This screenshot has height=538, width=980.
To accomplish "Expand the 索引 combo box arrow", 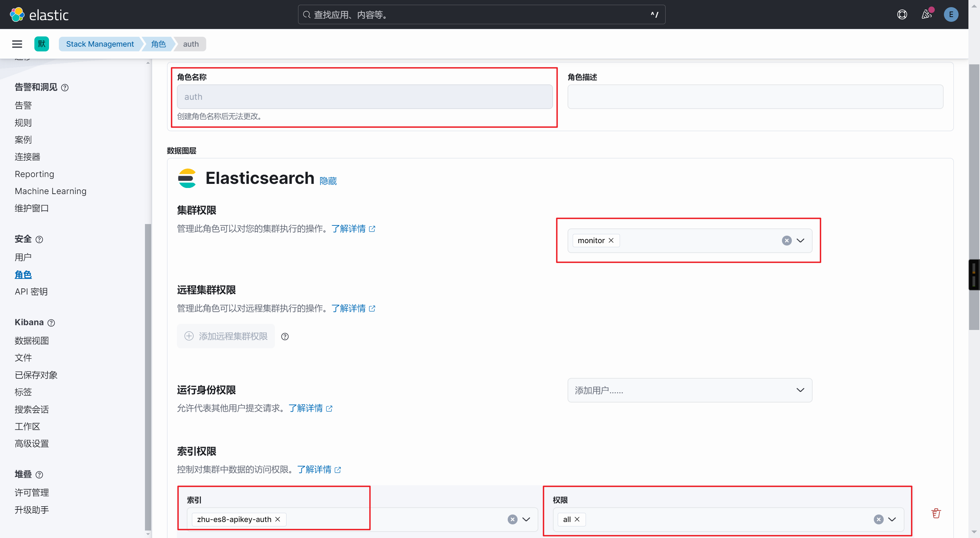I will (x=526, y=519).
